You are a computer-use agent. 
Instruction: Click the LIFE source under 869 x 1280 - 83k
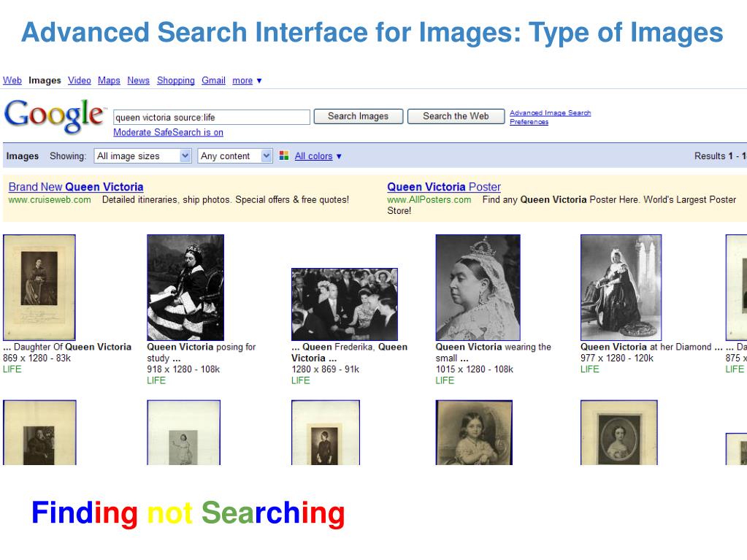coord(12,369)
